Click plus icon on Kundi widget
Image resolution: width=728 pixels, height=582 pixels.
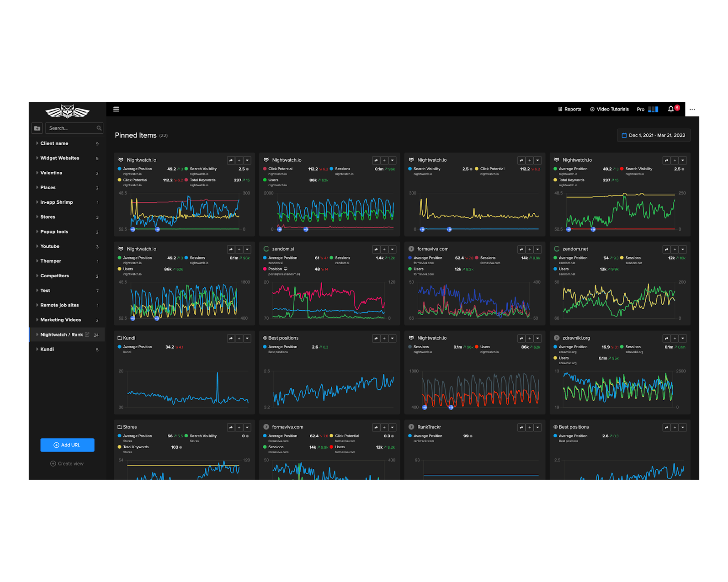[x=239, y=338]
